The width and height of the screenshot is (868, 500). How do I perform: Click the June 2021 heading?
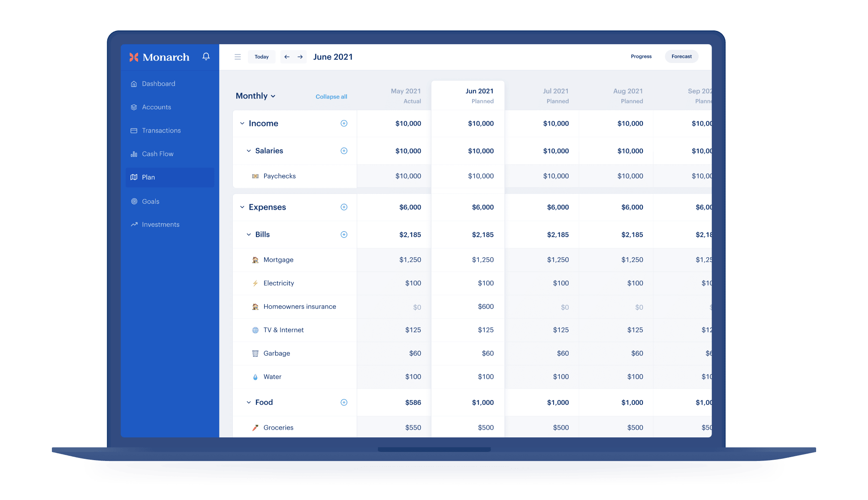click(333, 57)
